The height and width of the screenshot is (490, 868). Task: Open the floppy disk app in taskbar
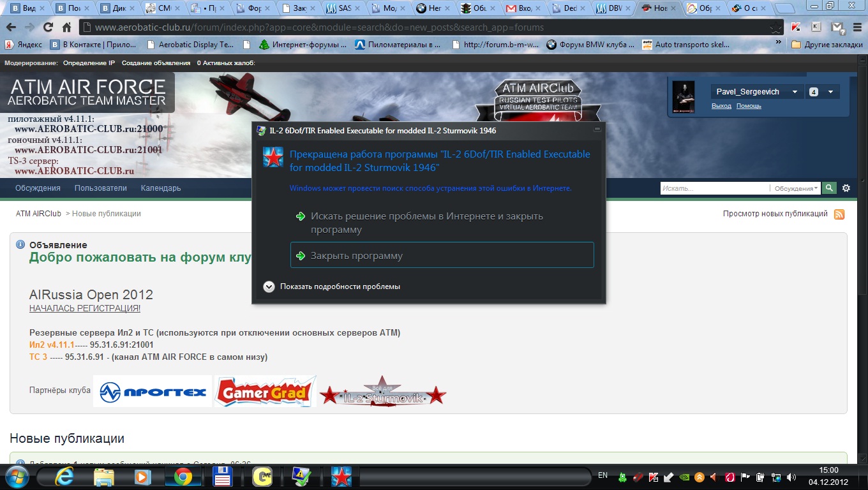click(222, 477)
